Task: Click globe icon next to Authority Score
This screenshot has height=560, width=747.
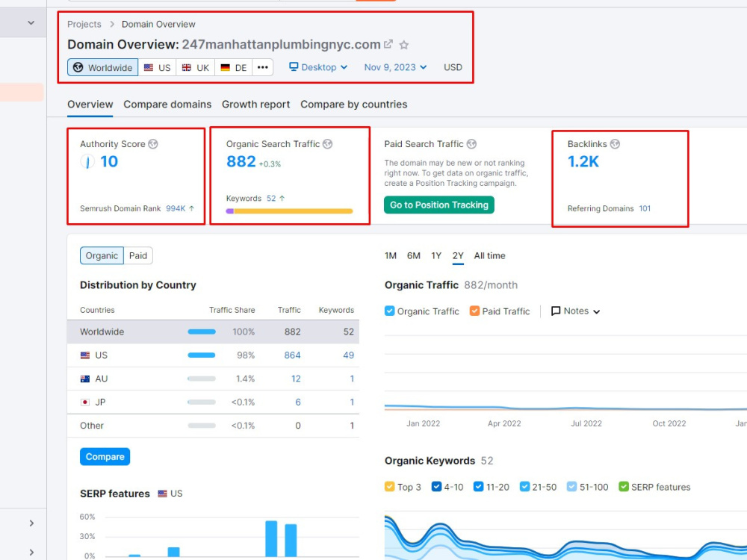Action: pyautogui.click(x=153, y=144)
